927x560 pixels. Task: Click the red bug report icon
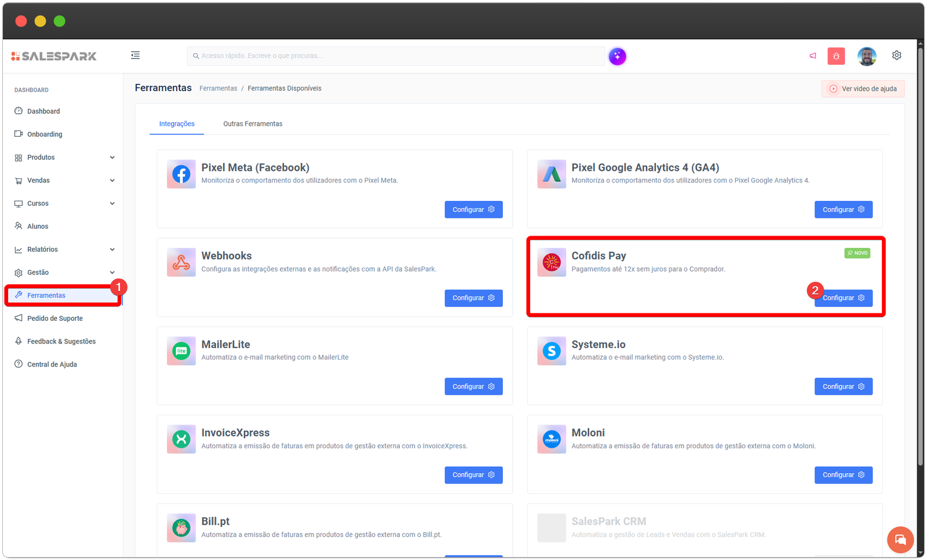pos(836,56)
